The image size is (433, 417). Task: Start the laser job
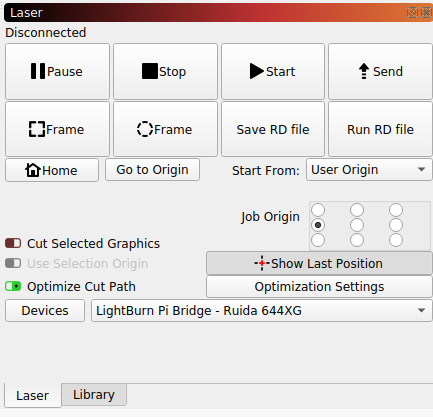tap(273, 71)
